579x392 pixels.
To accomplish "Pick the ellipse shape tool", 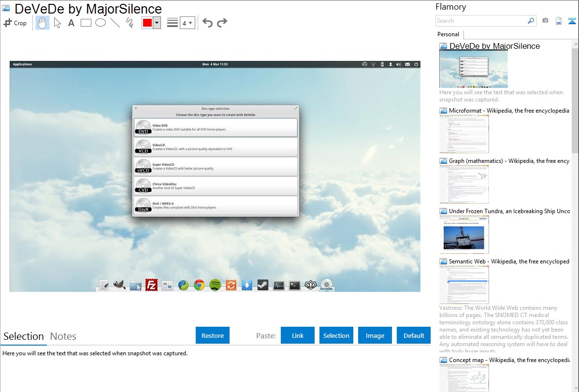I will click(x=101, y=23).
